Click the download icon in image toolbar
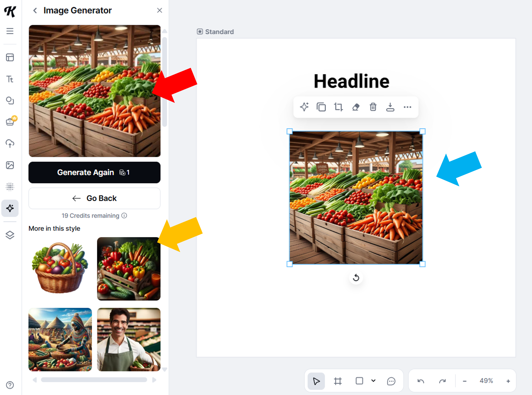This screenshot has width=532, height=395. pyautogui.click(x=390, y=107)
